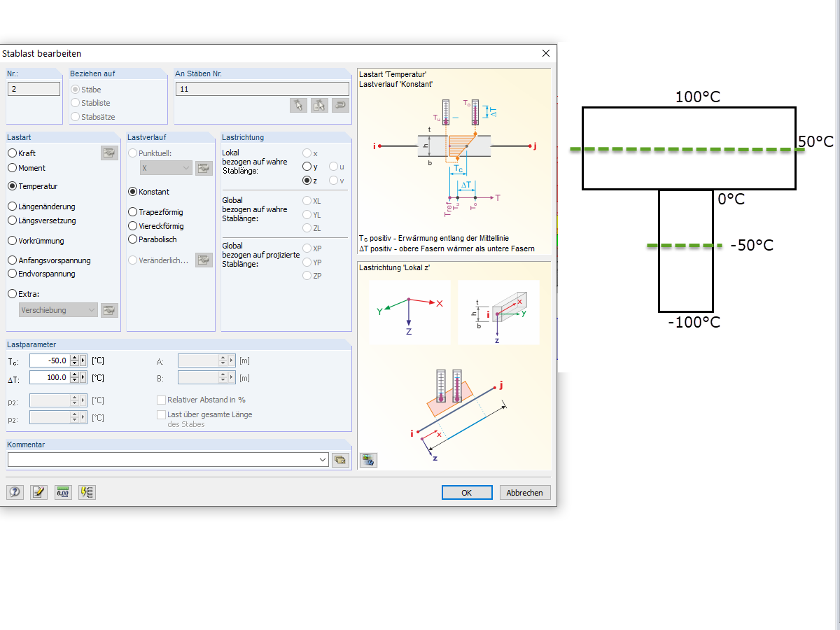Select the Anfangsvorspannung load type
840x630 pixels.
click(x=49, y=260)
